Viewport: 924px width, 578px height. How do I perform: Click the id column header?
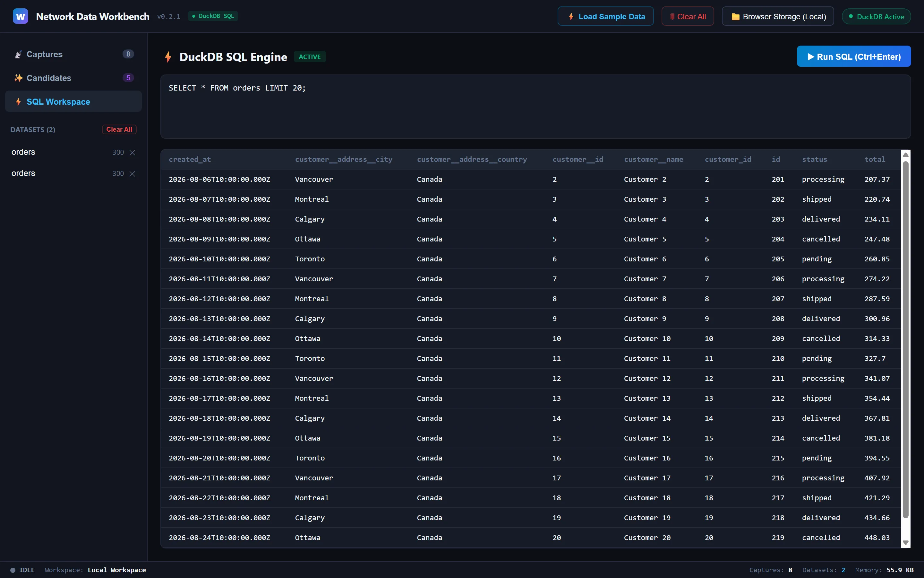click(776, 159)
